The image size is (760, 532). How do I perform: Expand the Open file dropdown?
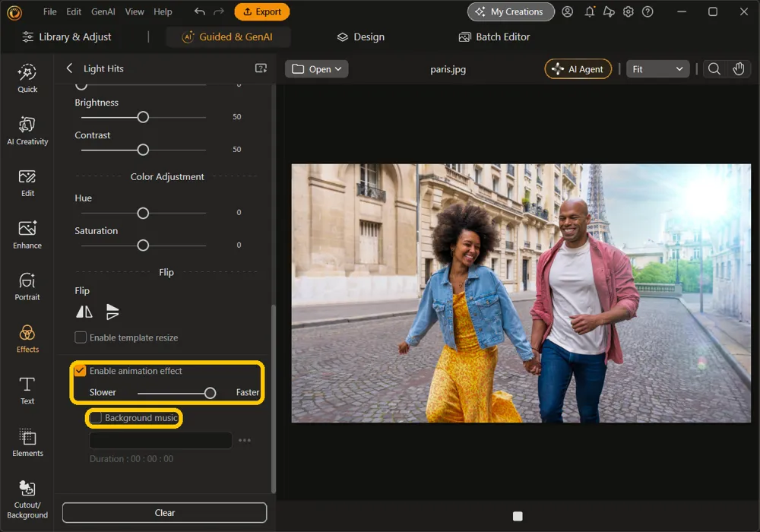tap(316, 69)
